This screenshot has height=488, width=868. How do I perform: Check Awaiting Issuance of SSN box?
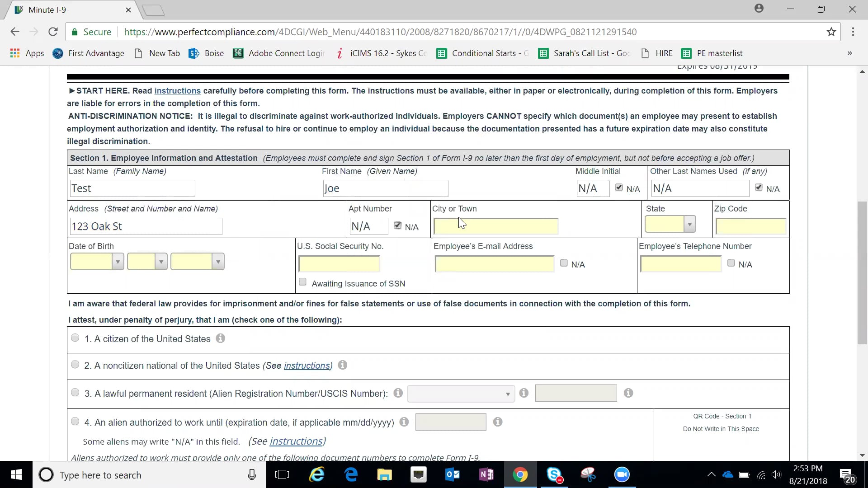[x=303, y=282]
